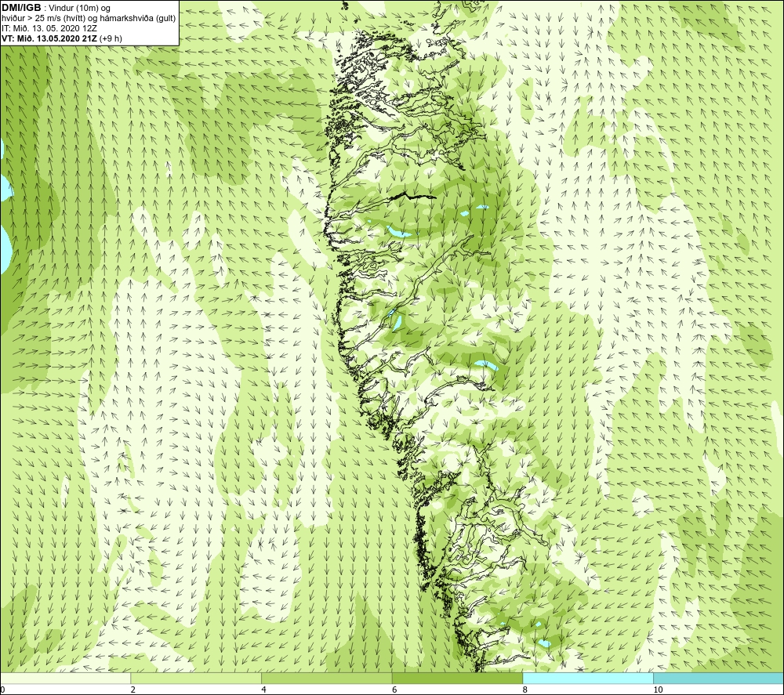Click the 'IT: Mið. 13. 05. 2020 12Z' line
This screenshot has height=695, width=784.
(x=49, y=28)
